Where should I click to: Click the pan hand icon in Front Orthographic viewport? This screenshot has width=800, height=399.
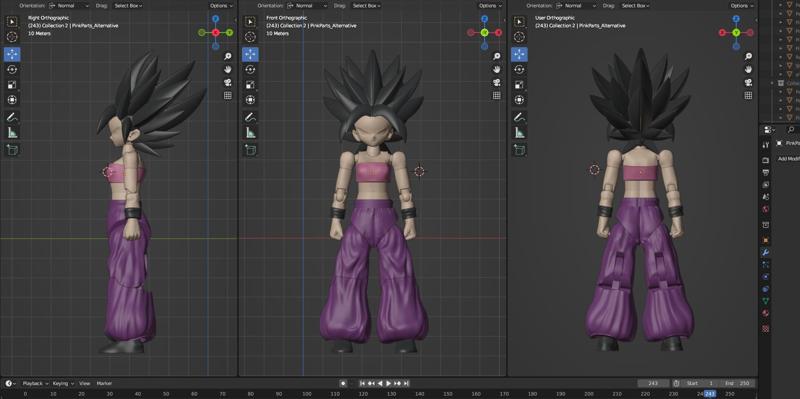(496, 69)
